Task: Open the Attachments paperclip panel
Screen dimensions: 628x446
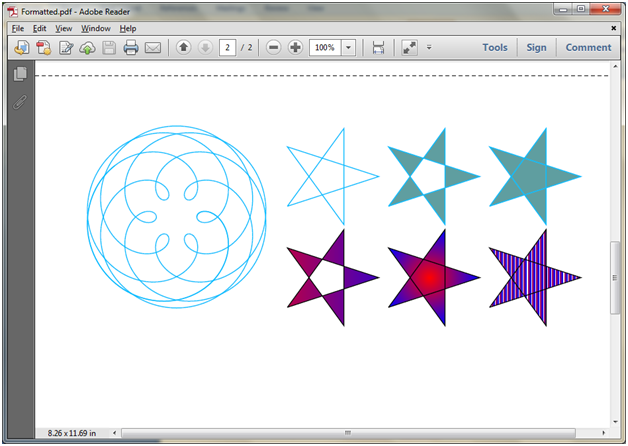Action: [20, 101]
